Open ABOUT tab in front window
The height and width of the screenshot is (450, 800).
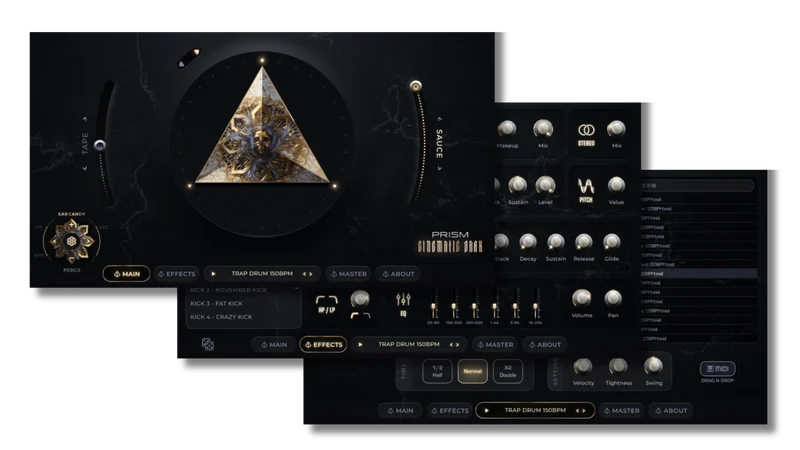point(398,274)
